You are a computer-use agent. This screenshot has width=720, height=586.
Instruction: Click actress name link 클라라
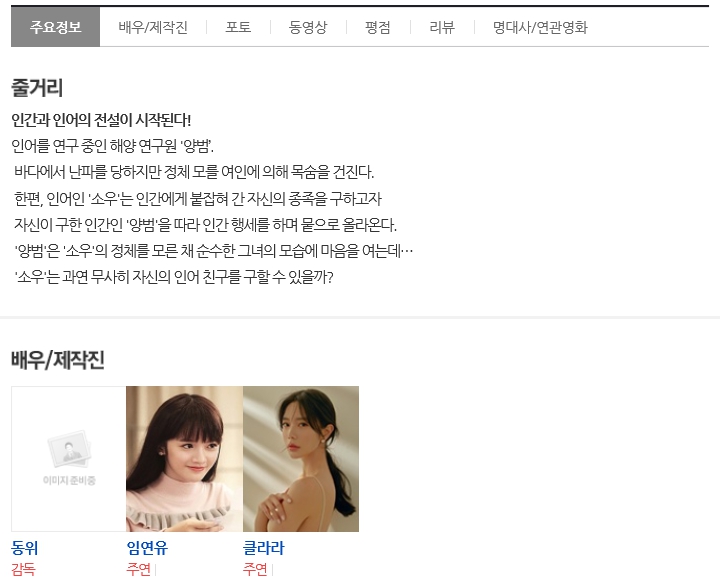coord(264,548)
